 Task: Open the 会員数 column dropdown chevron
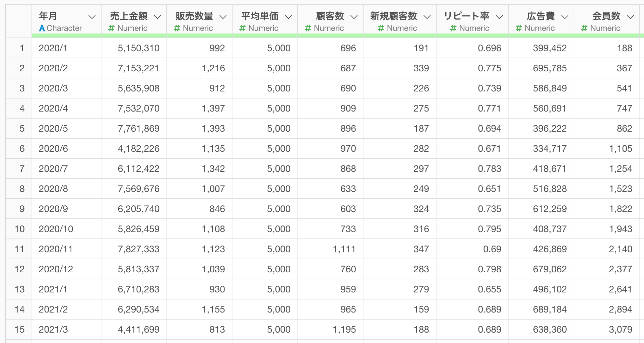(x=630, y=17)
